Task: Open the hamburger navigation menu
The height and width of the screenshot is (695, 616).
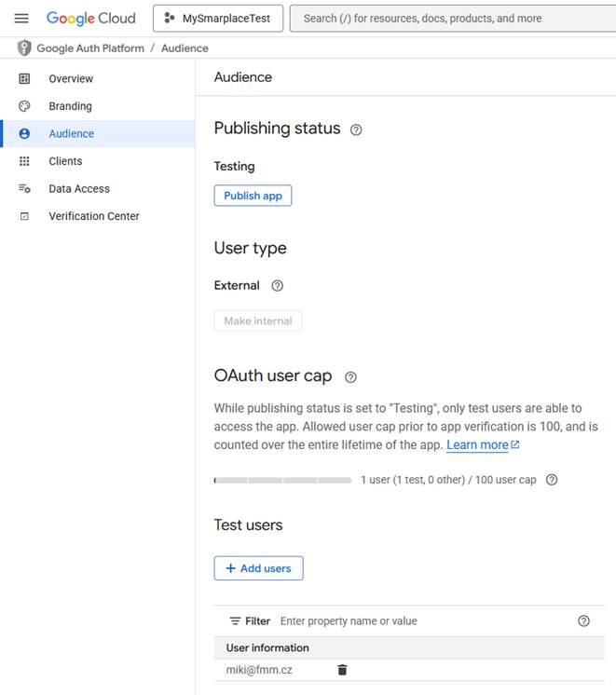Action: point(21,19)
